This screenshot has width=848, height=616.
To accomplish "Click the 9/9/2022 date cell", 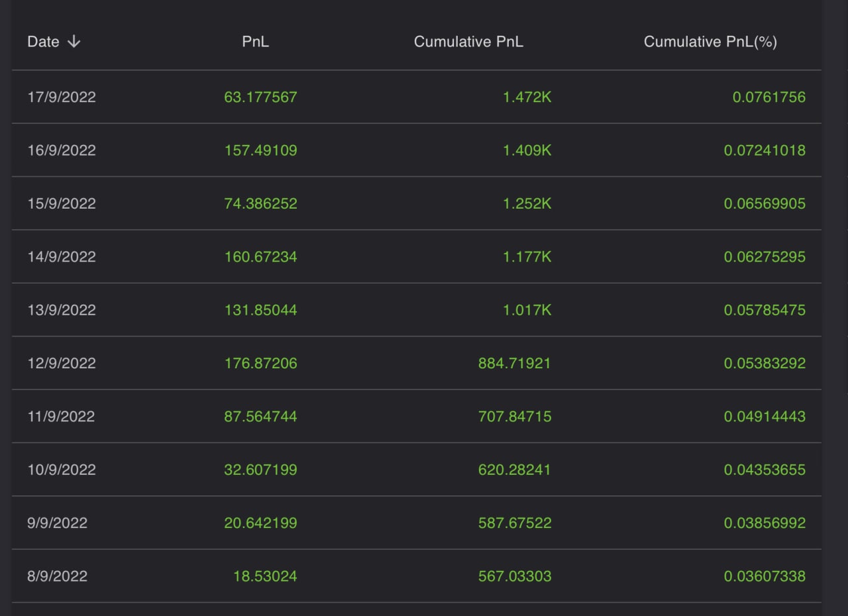I will pos(58,523).
